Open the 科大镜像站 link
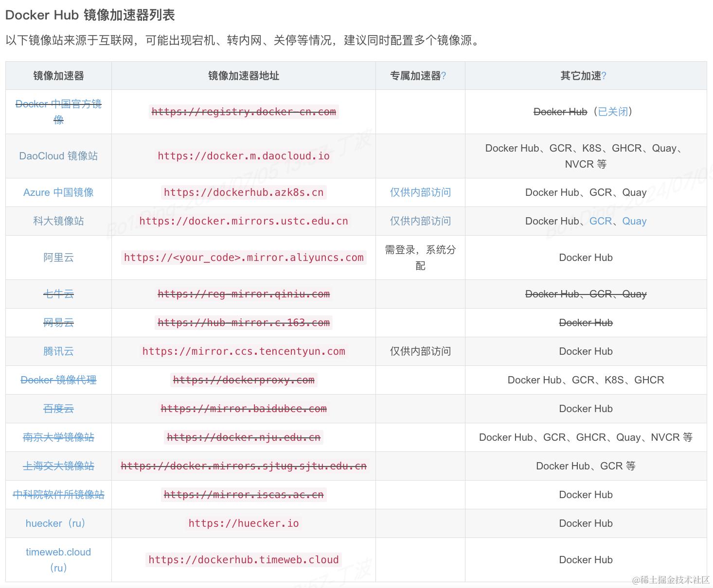This screenshot has width=713, height=588. click(x=58, y=221)
